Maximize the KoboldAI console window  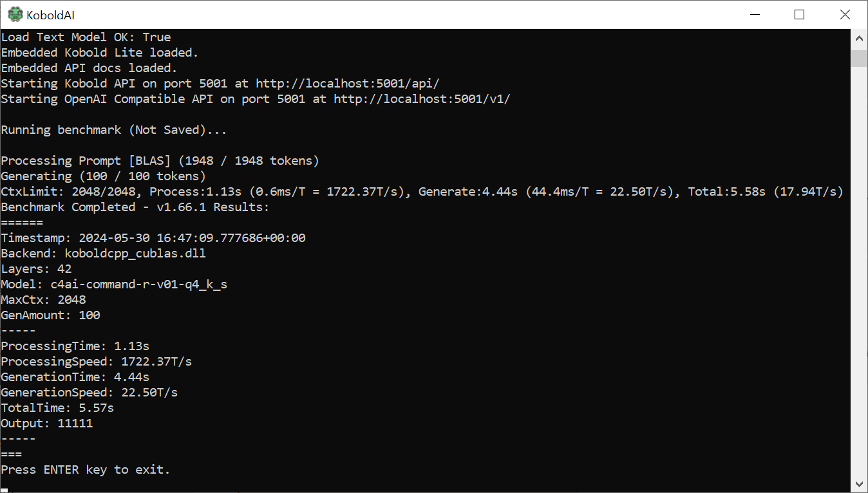(x=799, y=14)
